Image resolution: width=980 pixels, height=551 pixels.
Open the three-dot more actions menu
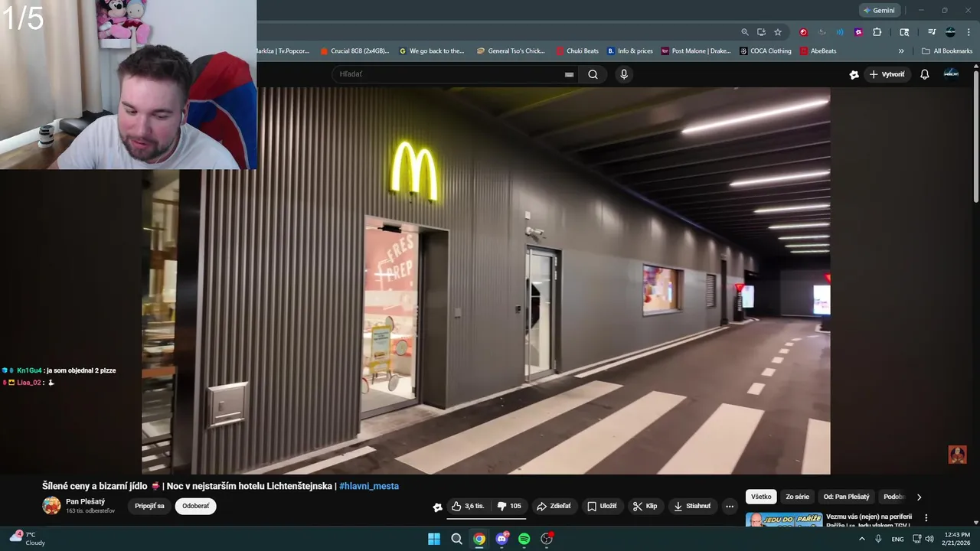[x=730, y=506]
